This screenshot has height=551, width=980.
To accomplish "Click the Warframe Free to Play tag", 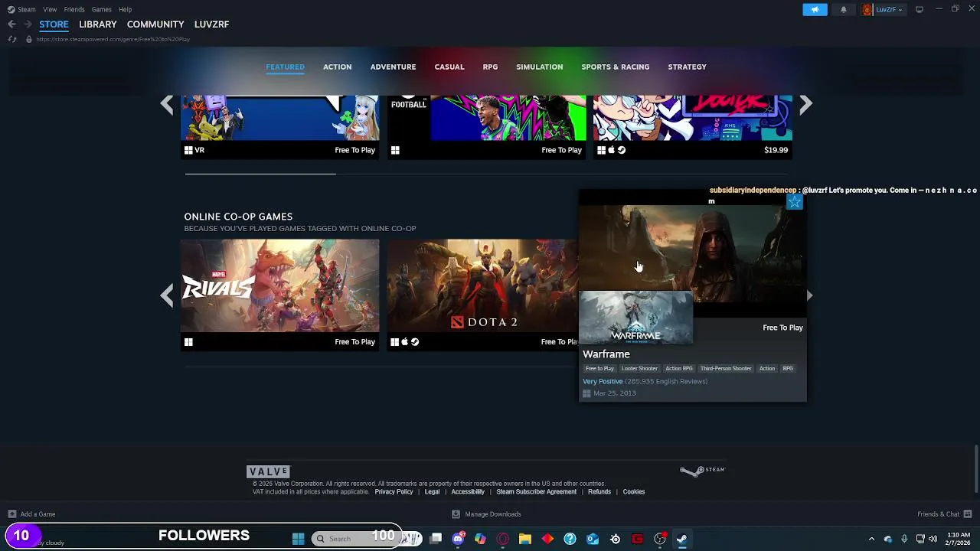I will [x=599, y=369].
